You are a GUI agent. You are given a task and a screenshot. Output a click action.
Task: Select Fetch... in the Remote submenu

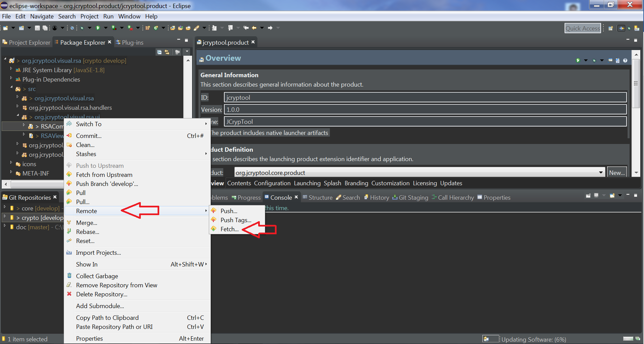point(229,229)
